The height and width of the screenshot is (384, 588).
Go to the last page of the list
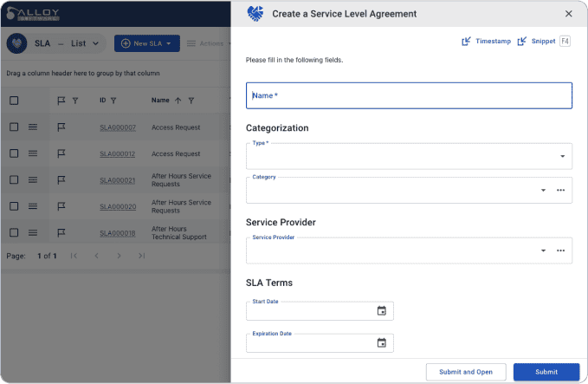coord(141,256)
